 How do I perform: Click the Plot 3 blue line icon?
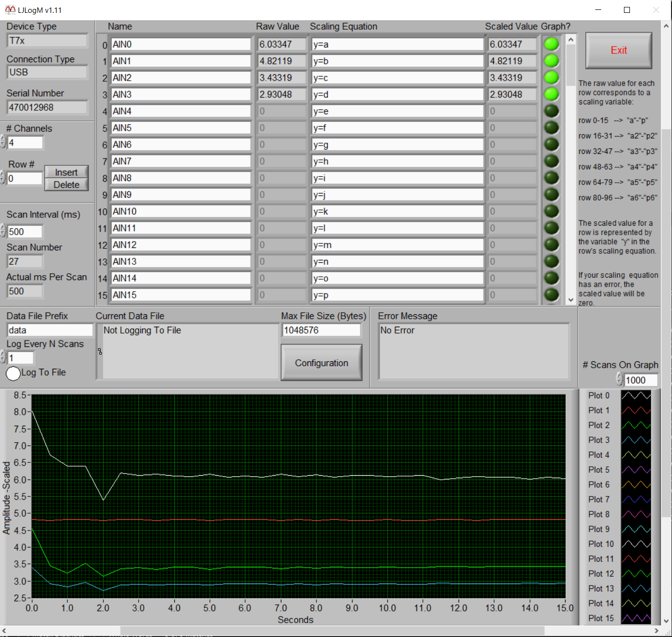[636, 440]
